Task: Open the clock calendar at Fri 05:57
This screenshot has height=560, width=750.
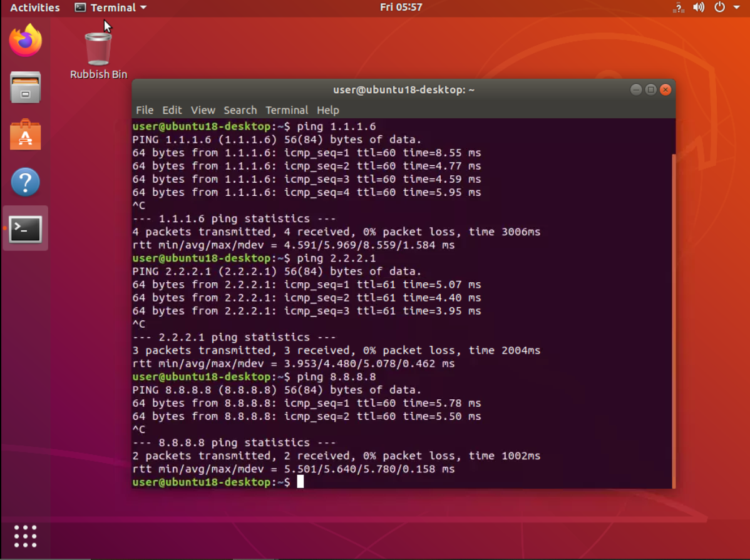Action: [x=401, y=8]
